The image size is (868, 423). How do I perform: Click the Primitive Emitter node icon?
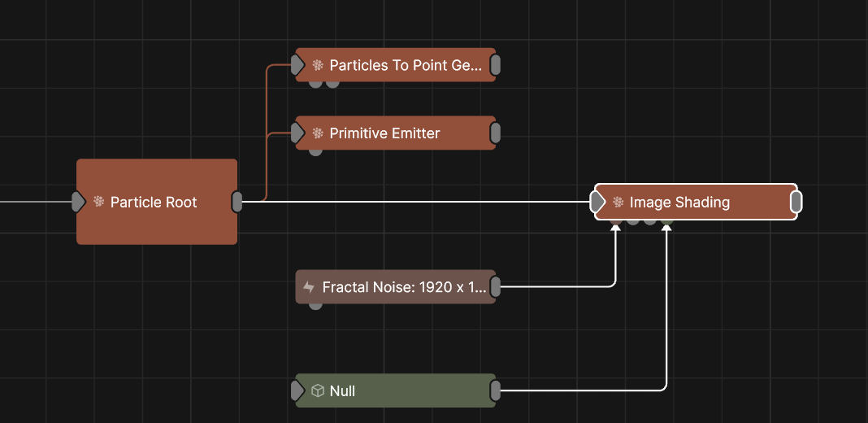tap(318, 133)
